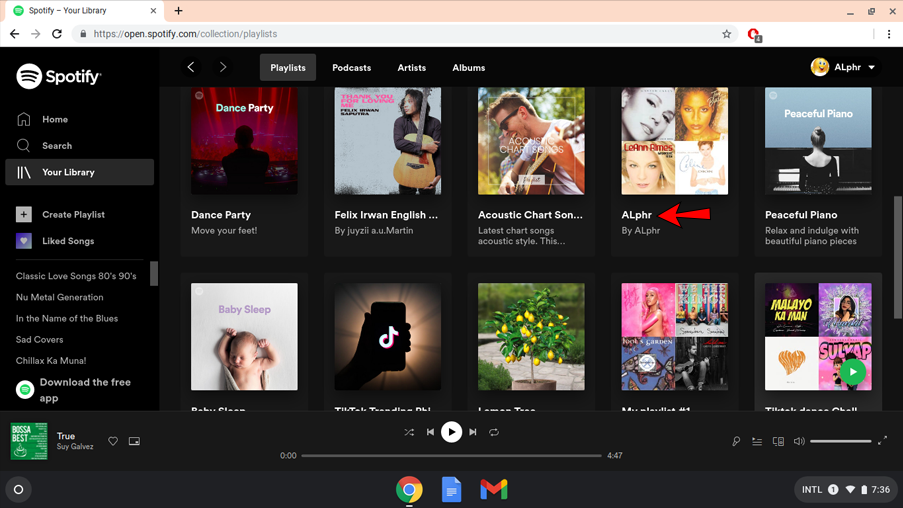Open Gmail from the shelf

(494, 490)
